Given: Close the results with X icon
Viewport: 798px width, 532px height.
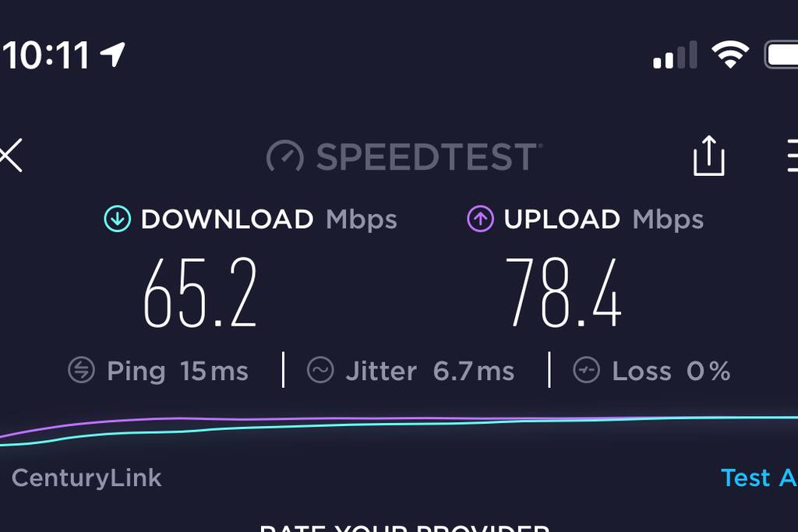Looking at the screenshot, I should point(11,155).
